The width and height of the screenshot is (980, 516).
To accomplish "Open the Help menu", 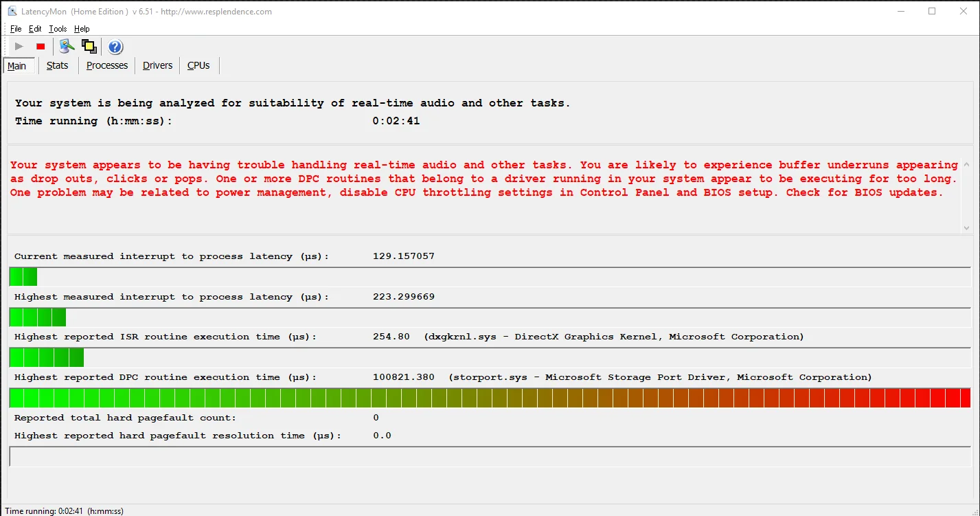I will [82, 29].
